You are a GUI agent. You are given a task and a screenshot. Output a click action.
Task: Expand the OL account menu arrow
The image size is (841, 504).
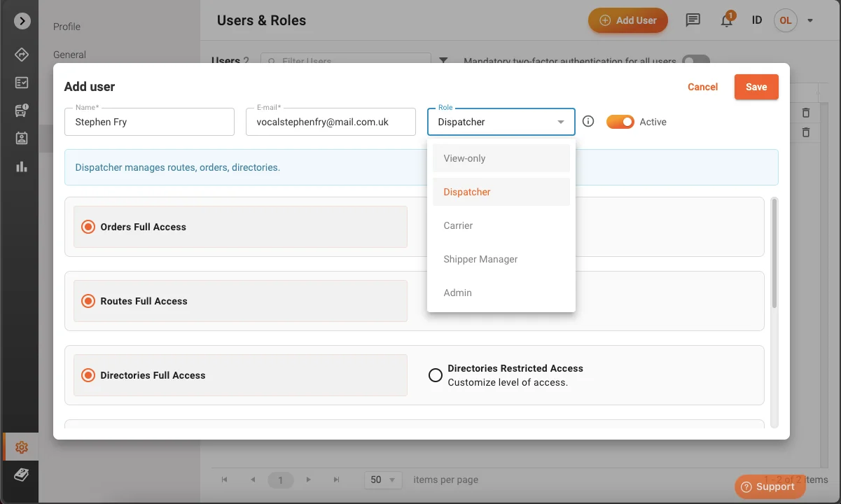(x=810, y=20)
